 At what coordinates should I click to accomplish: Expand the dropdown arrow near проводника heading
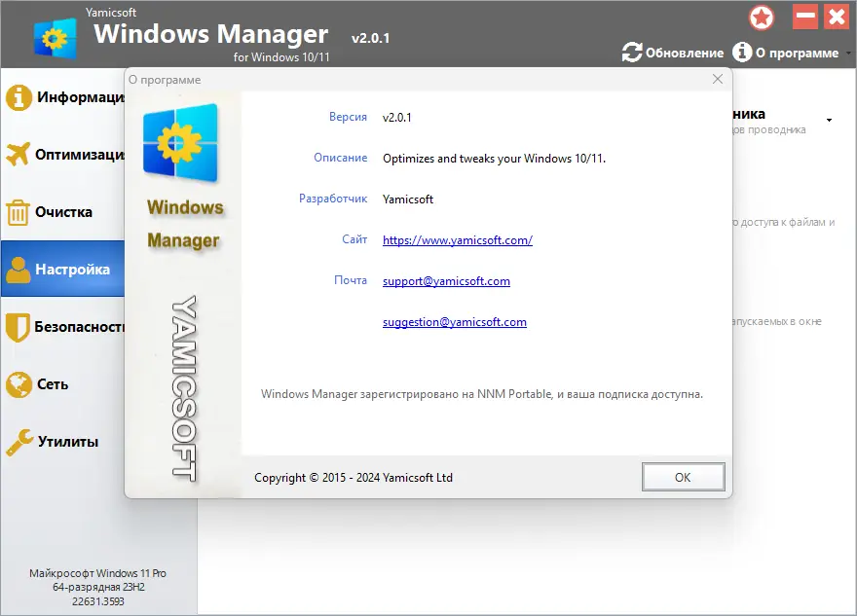[x=829, y=120]
